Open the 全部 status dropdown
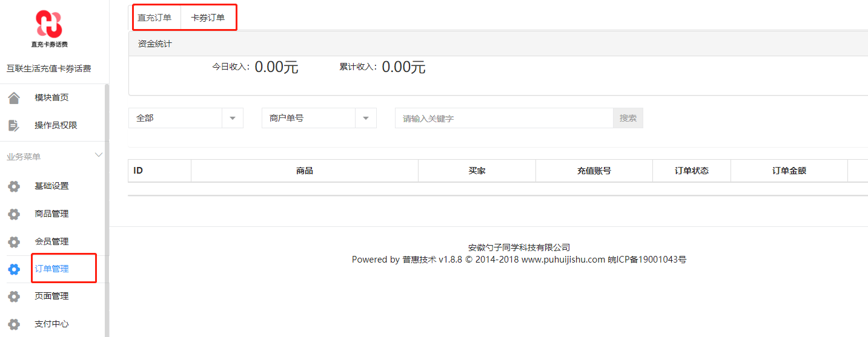This screenshot has height=337, width=868. point(186,118)
